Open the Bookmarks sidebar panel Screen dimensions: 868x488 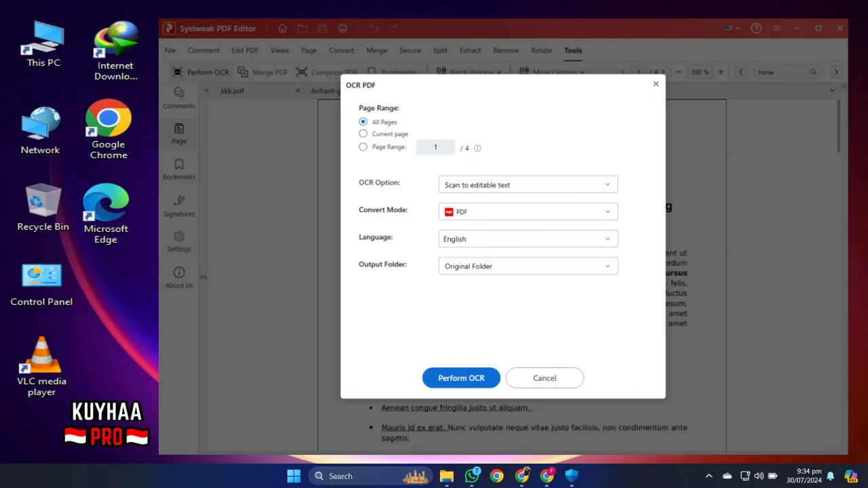(179, 169)
